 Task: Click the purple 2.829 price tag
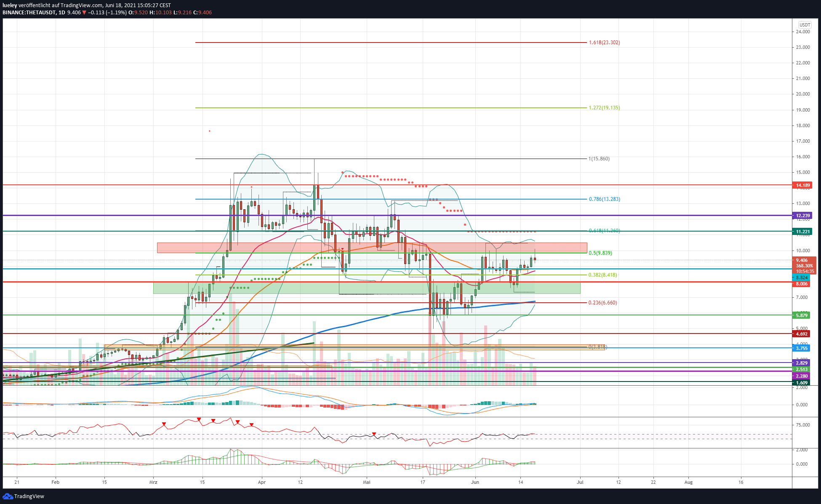[801, 363]
